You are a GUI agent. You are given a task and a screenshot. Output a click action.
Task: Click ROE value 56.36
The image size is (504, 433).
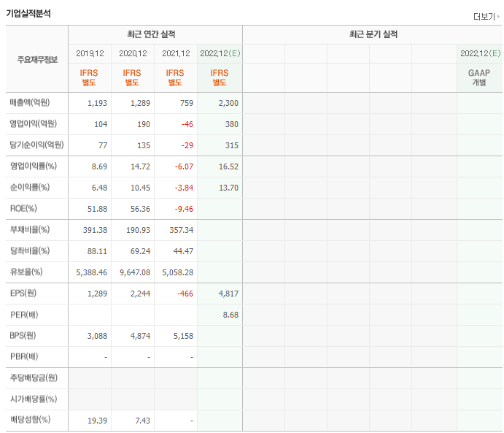[141, 209]
